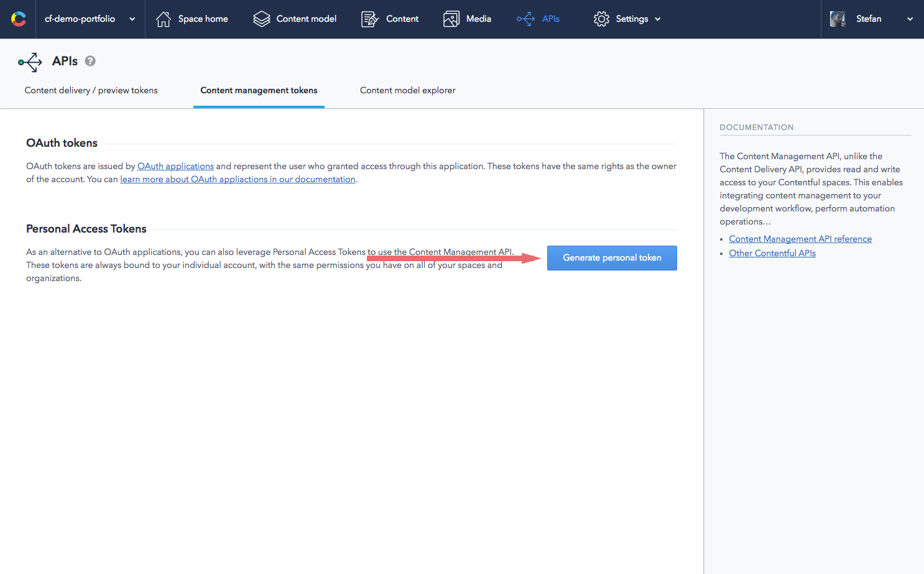Screen dimensions: 924x574
Task: Click the APIs page header icon
Action: click(30, 62)
